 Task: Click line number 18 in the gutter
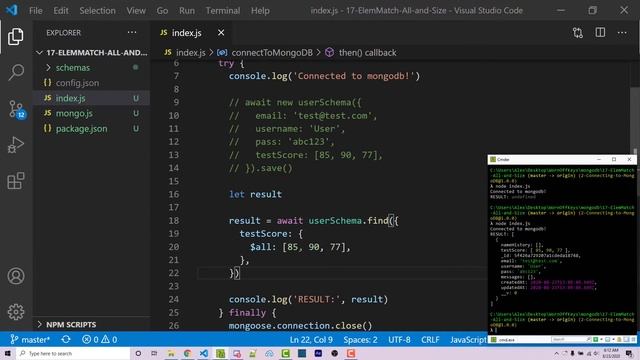click(173, 221)
